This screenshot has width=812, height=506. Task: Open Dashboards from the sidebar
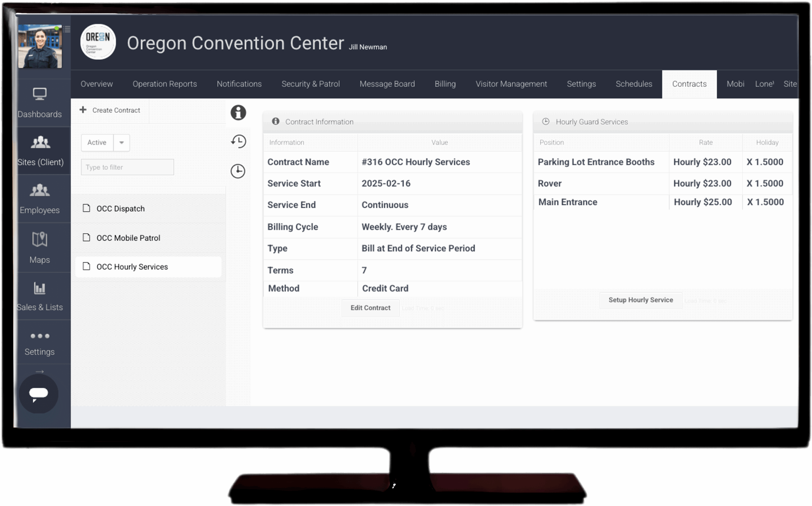(40, 103)
